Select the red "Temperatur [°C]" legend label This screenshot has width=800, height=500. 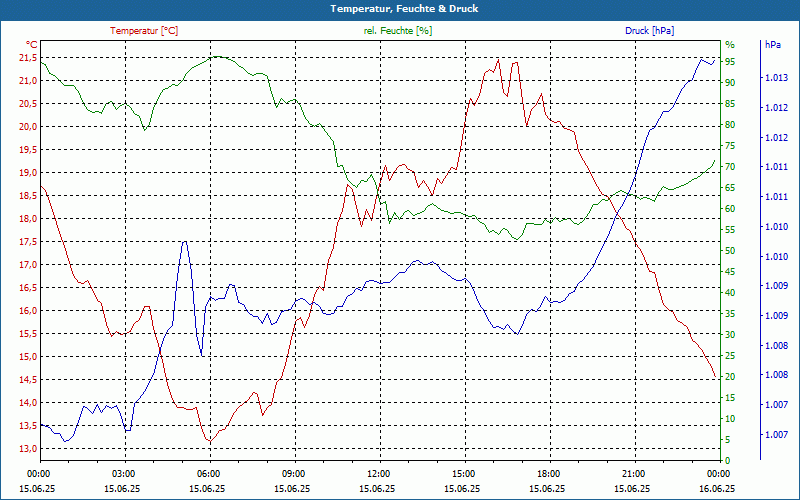pos(144,31)
